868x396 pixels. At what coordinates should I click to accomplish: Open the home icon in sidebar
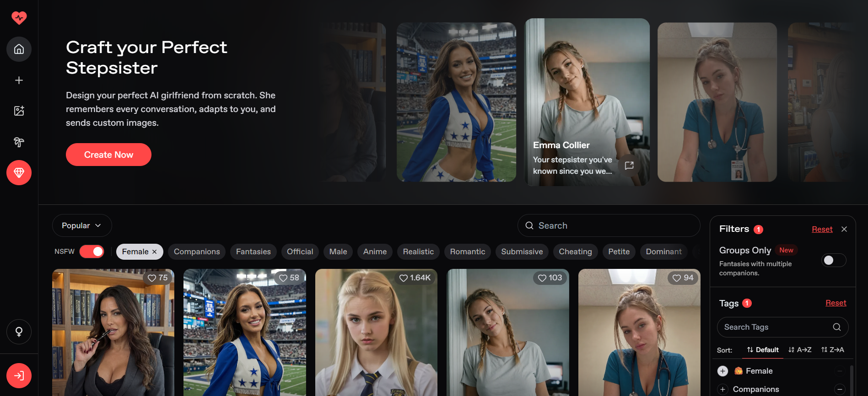click(x=19, y=49)
